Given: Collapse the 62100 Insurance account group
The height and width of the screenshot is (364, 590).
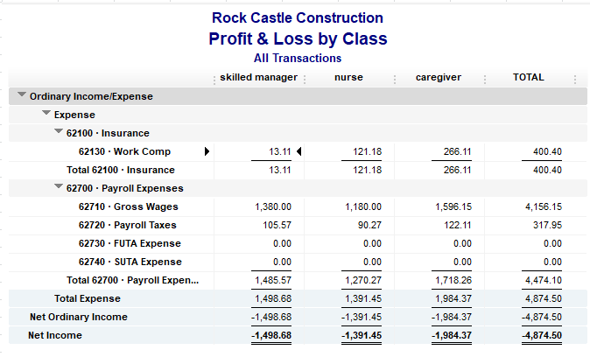Looking at the screenshot, I should coord(59,131).
